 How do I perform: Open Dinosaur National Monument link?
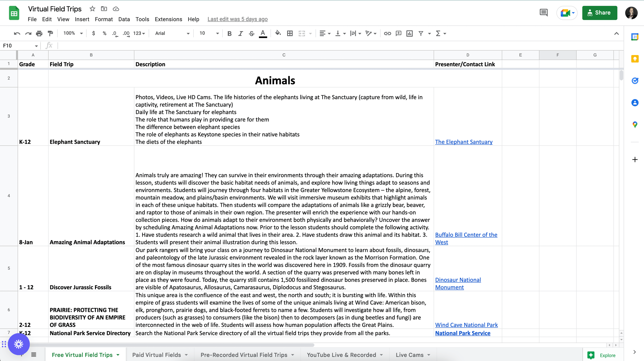[x=458, y=283]
